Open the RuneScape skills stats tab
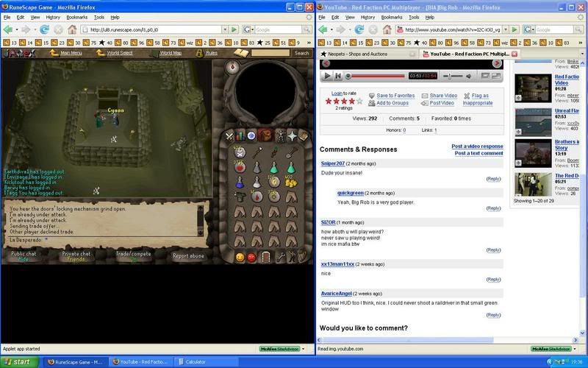Image resolution: width=588 pixels, height=368 pixels. click(240, 136)
